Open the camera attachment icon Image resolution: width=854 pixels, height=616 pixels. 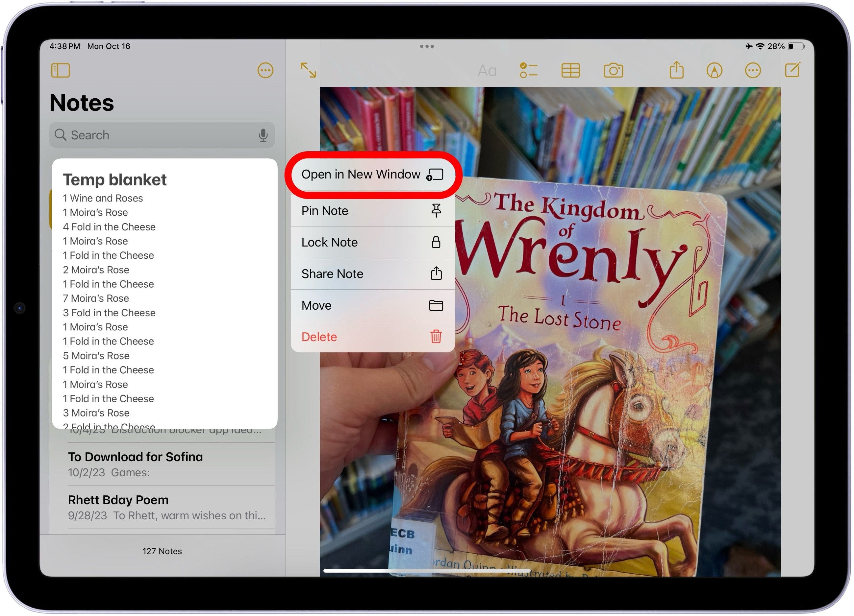613,70
